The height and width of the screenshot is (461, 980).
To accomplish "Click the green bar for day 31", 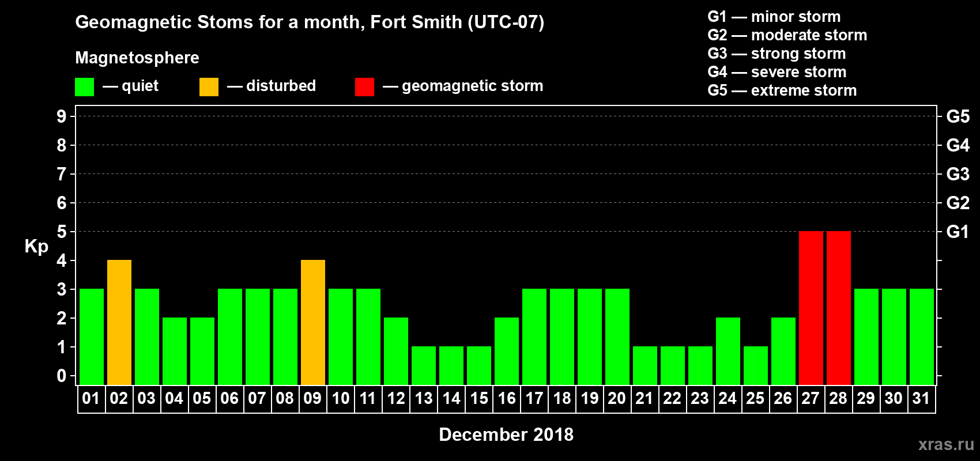I will tap(922, 337).
